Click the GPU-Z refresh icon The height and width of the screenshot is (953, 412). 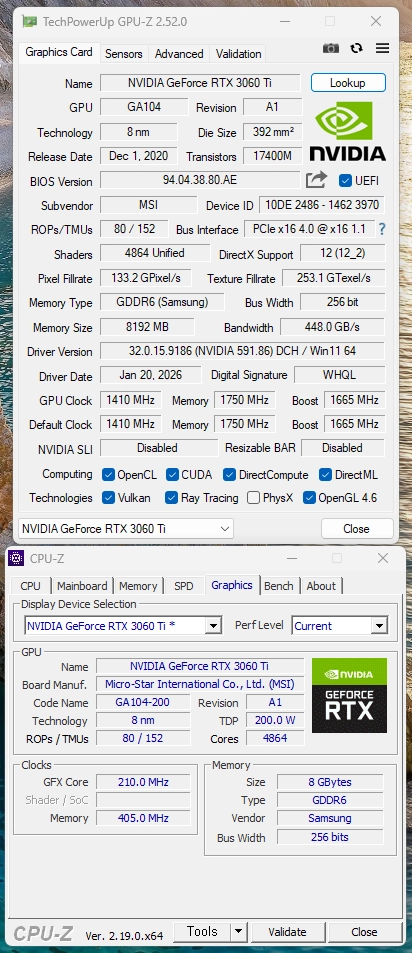(357, 48)
